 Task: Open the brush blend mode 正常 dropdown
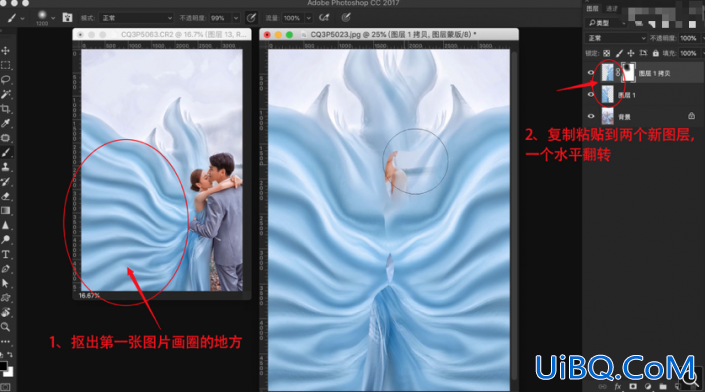tap(137, 18)
